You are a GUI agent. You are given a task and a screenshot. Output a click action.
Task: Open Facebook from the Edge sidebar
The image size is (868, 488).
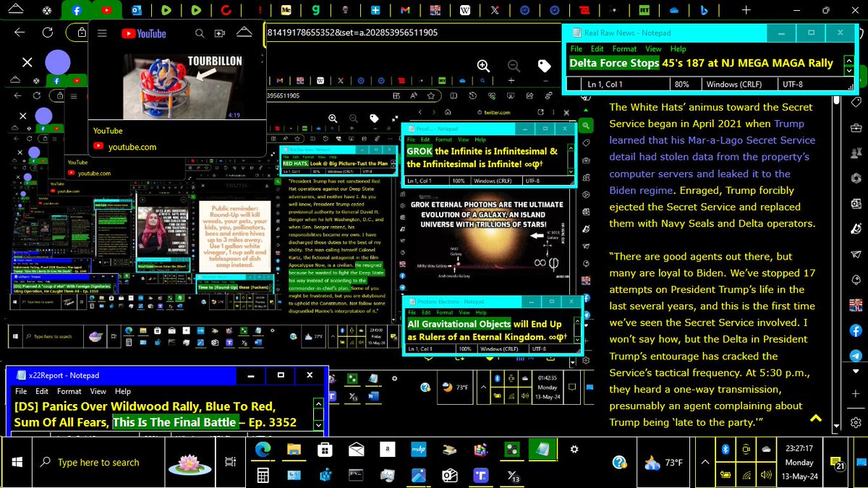click(x=856, y=330)
